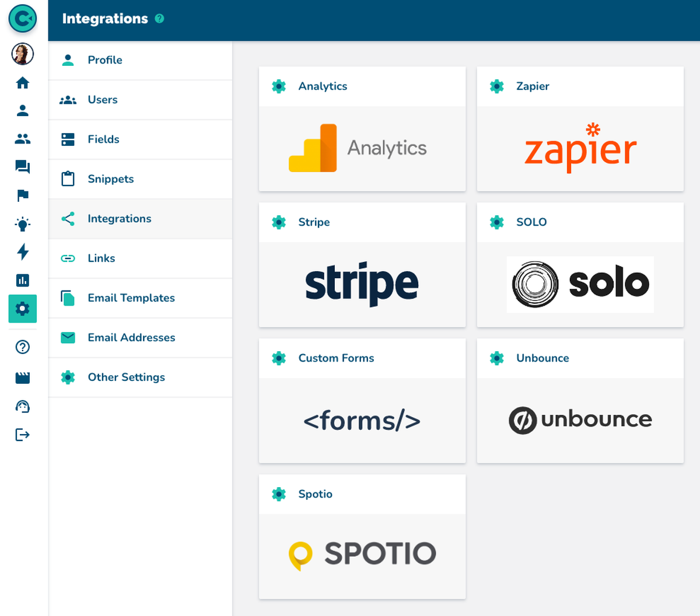Click the gear icon on Custom Forms card

tap(279, 358)
